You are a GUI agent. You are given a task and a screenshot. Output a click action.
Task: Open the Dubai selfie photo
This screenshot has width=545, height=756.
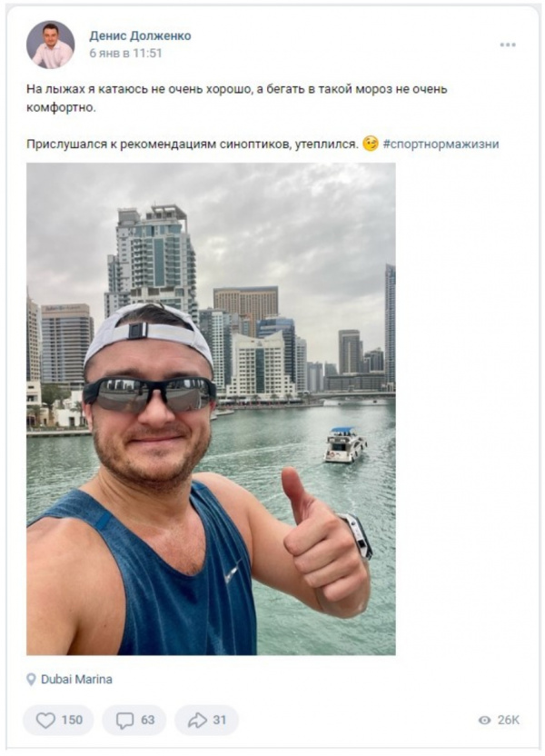pyautogui.click(x=211, y=409)
